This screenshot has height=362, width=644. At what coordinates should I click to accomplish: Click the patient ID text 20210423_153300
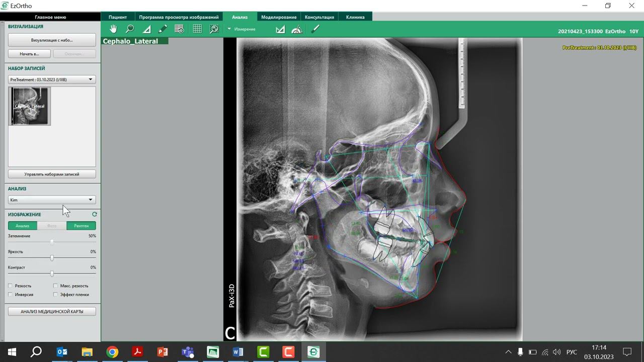(580, 31)
